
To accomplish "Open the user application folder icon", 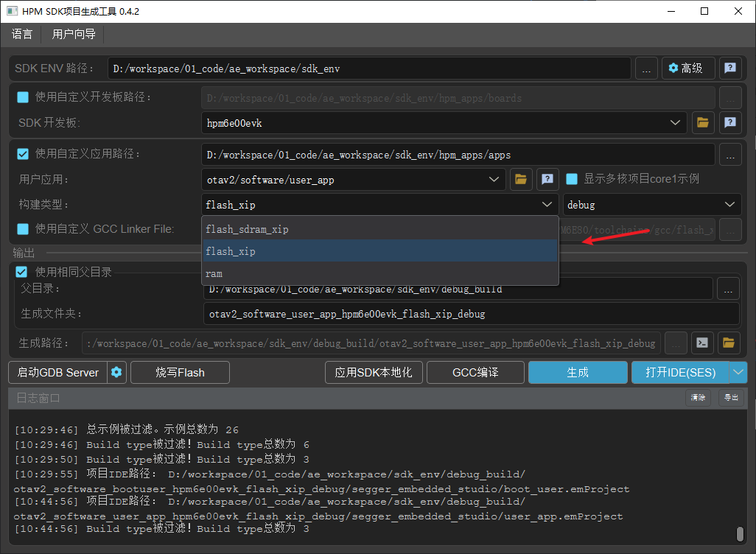I will (x=521, y=179).
